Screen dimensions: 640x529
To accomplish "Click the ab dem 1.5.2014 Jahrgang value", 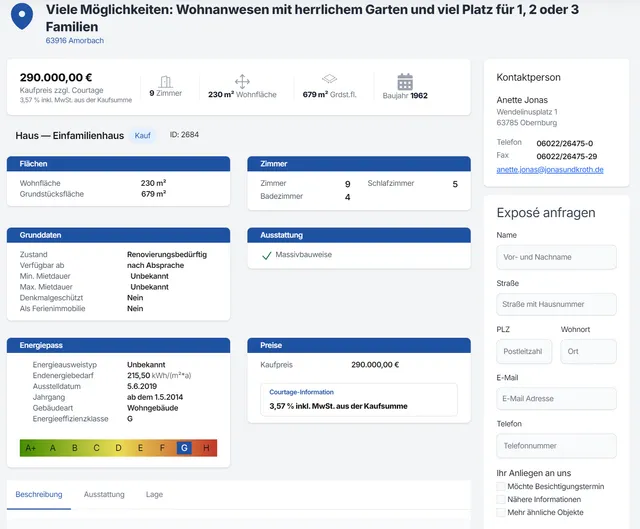I will [x=155, y=397].
